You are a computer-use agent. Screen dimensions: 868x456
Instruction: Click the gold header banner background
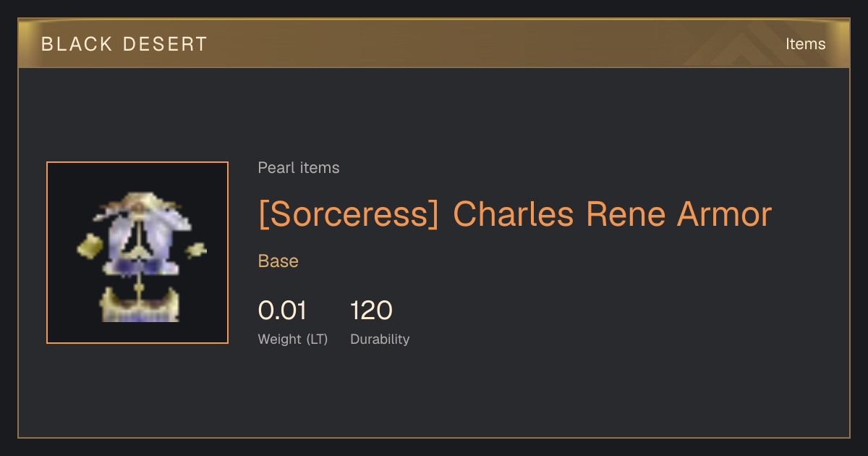coord(434,43)
